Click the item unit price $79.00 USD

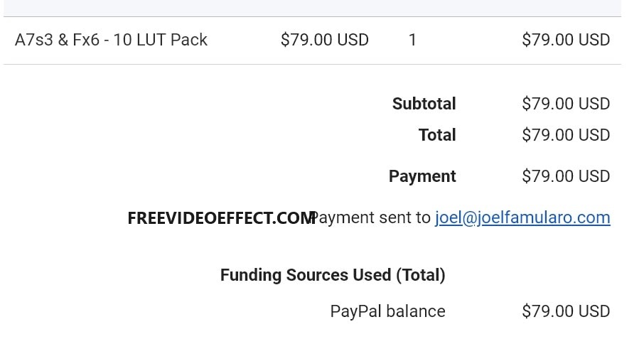pyautogui.click(x=324, y=40)
